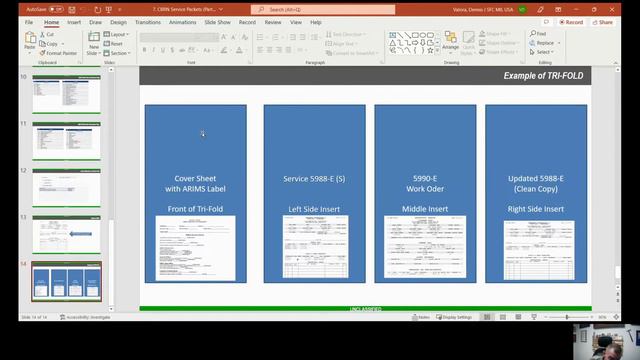Toggle Bold formatting

tap(144, 50)
